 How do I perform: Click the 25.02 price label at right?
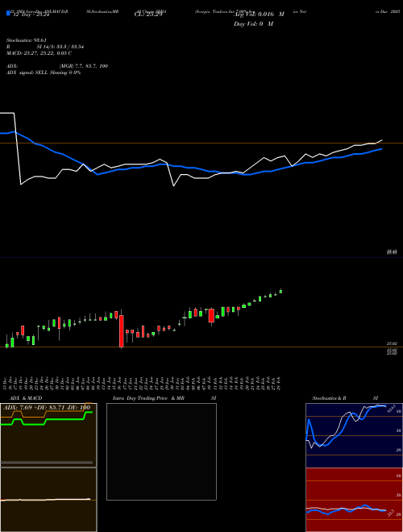click(x=392, y=343)
